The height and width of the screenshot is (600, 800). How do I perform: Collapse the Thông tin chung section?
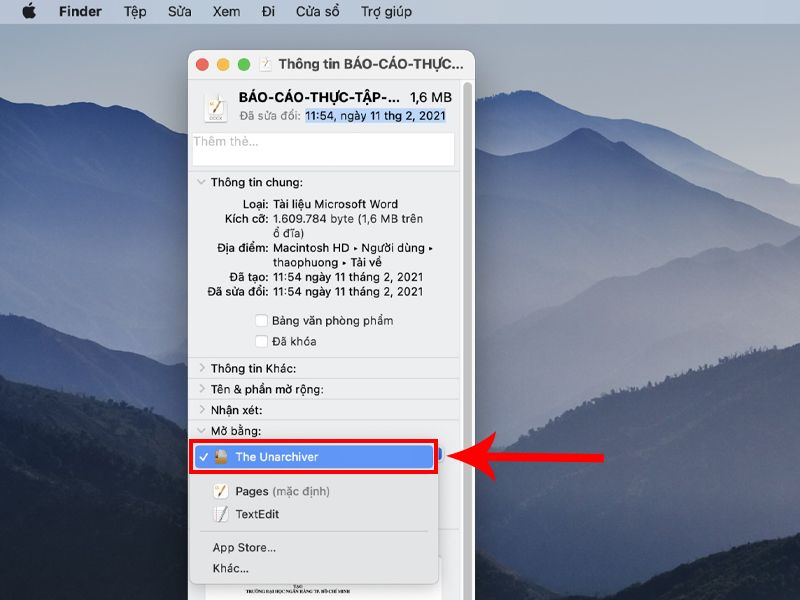[x=201, y=182]
